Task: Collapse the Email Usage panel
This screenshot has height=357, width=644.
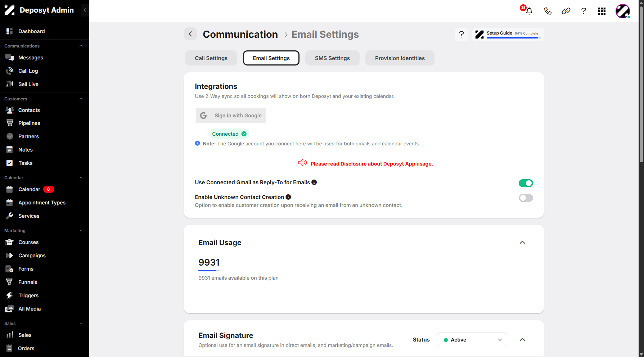Action: click(522, 243)
